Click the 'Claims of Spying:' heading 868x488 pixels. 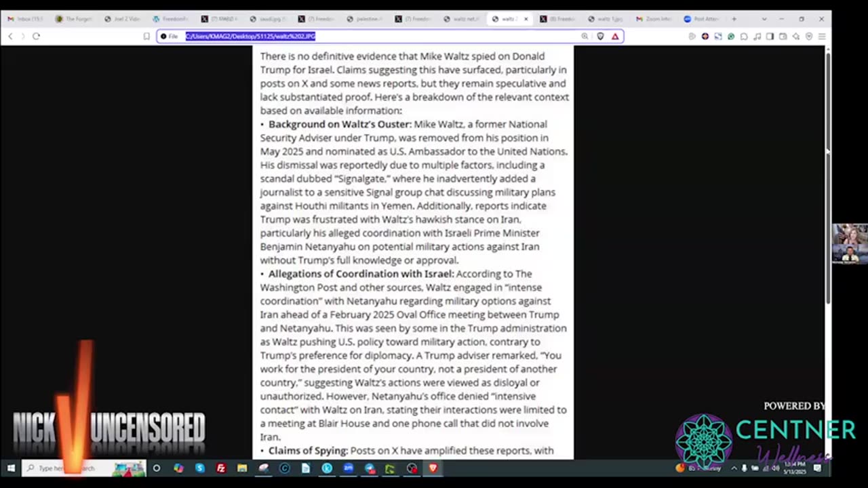pyautogui.click(x=308, y=450)
